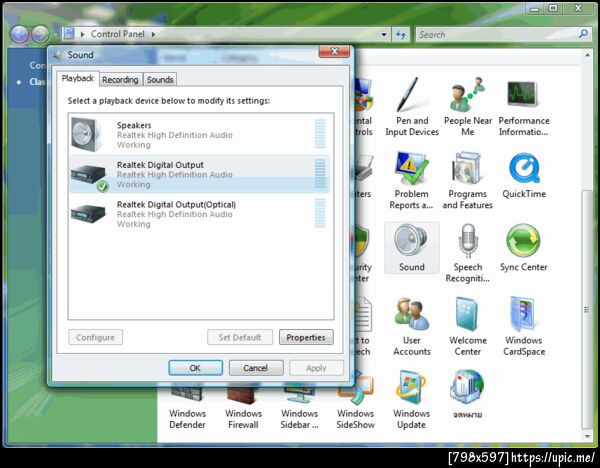600x468 pixels.
Task: Click the scrollbar down arrow
Action: [x=587, y=435]
